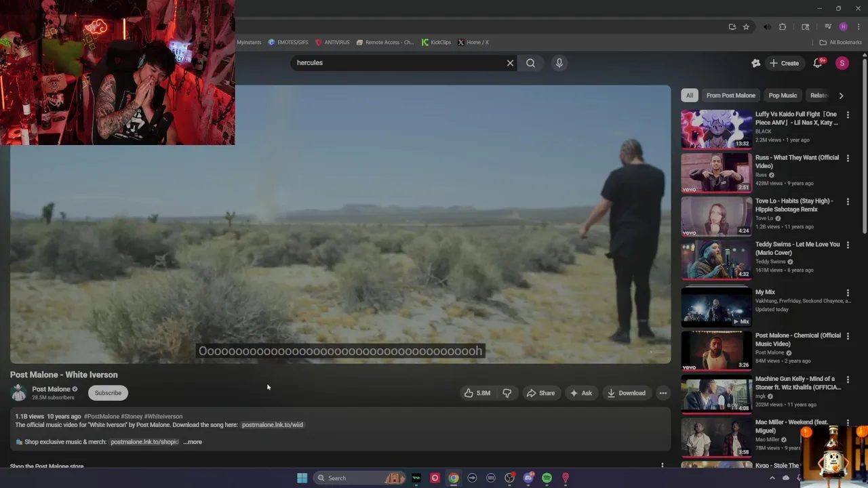The height and width of the screenshot is (488, 868).
Task: Click the Share button
Action: coord(540,393)
